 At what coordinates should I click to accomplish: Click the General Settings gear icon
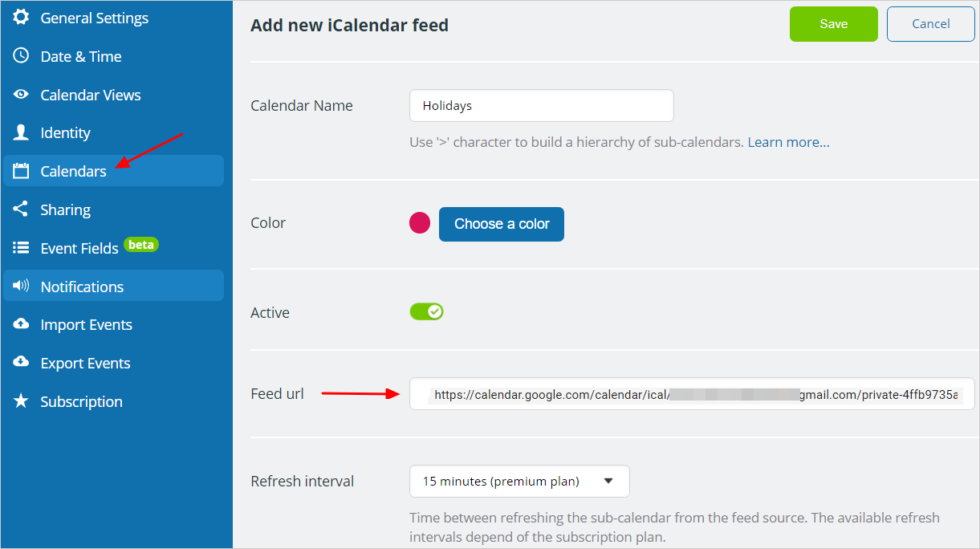click(x=21, y=17)
